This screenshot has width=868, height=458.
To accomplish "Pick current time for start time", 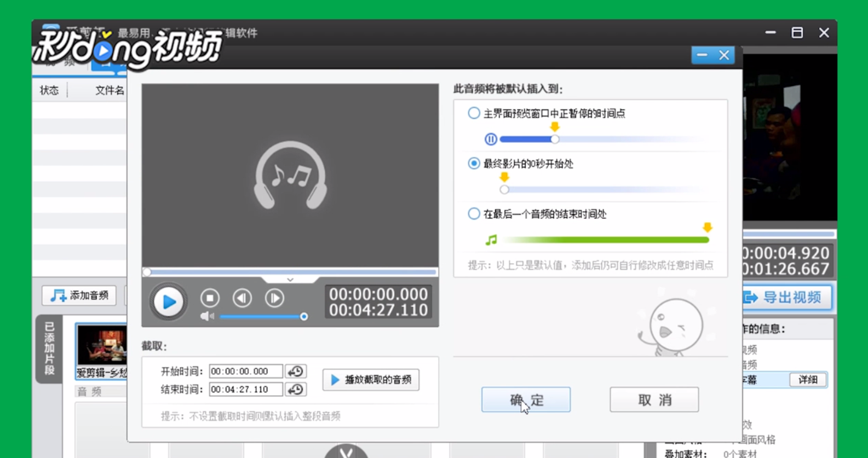I will click(x=296, y=372).
